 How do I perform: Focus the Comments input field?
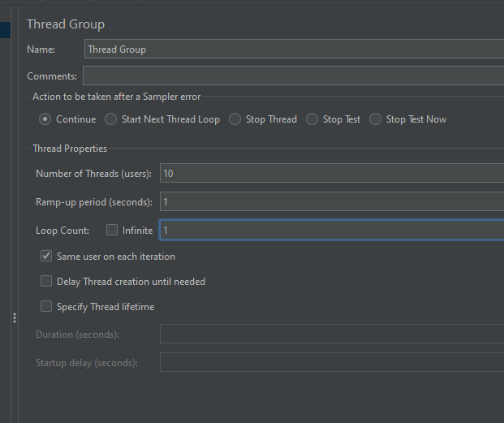294,76
